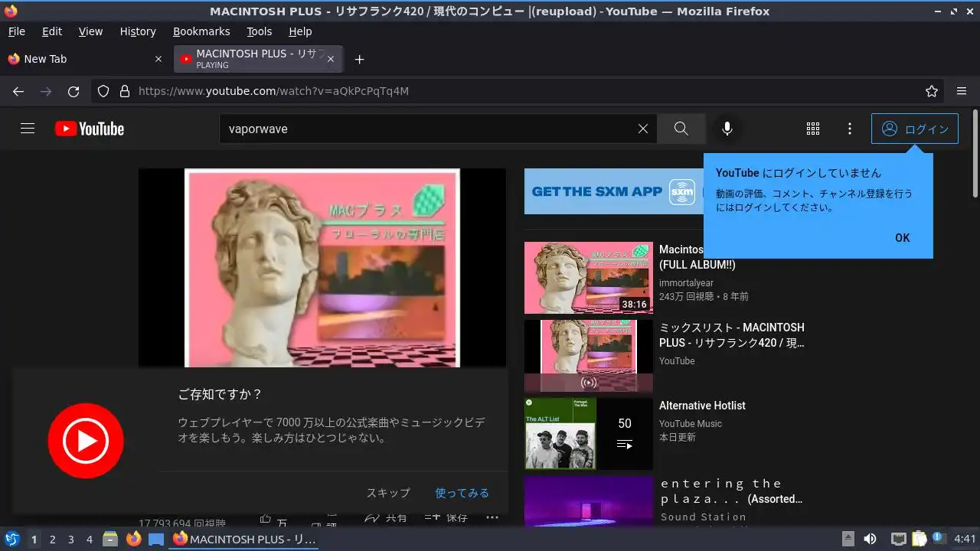Open the Firefox application menu
Viewport: 980px width, 551px height.
coord(962,91)
